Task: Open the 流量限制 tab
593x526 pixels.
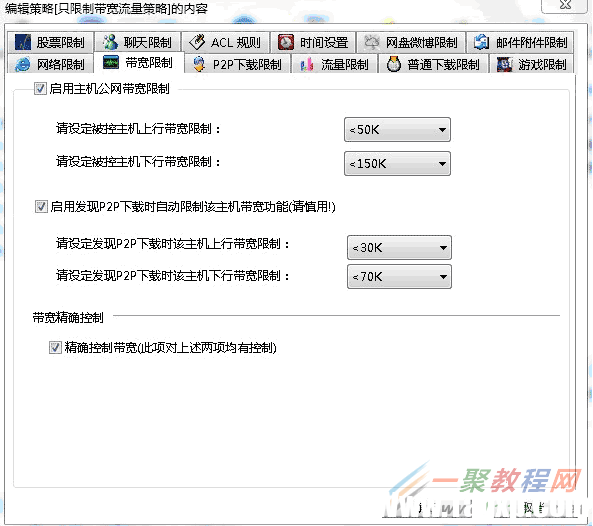Action: [334, 64]
